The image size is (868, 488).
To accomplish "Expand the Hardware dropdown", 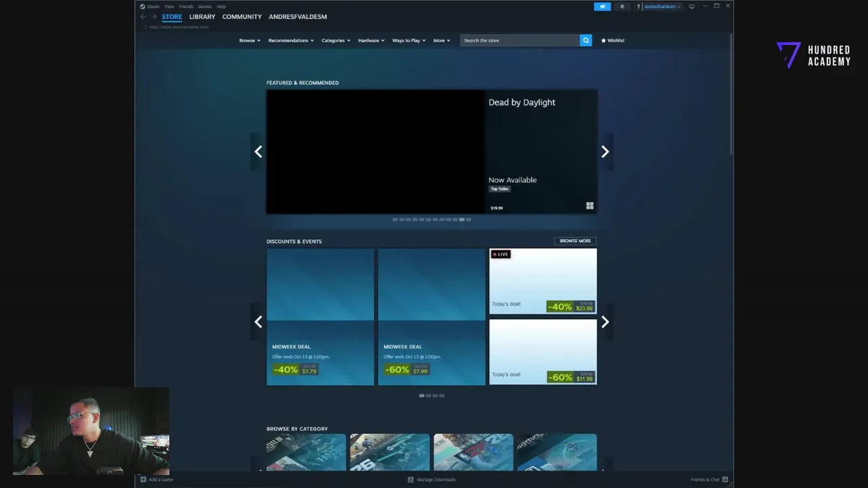I will 371,40.
